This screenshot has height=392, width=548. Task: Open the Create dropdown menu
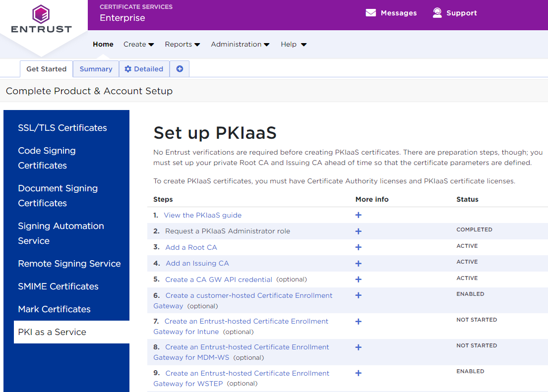point(138,44)
